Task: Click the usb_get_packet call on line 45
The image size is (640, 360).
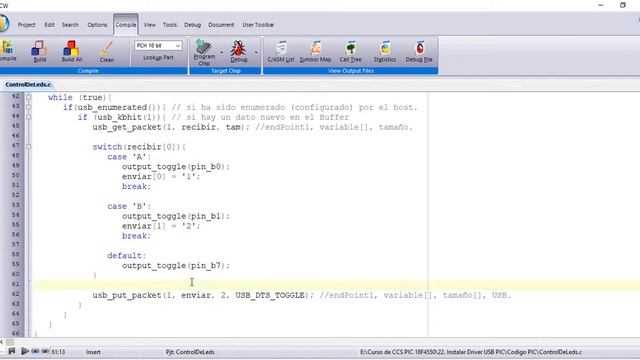Action: coord(171,127)
